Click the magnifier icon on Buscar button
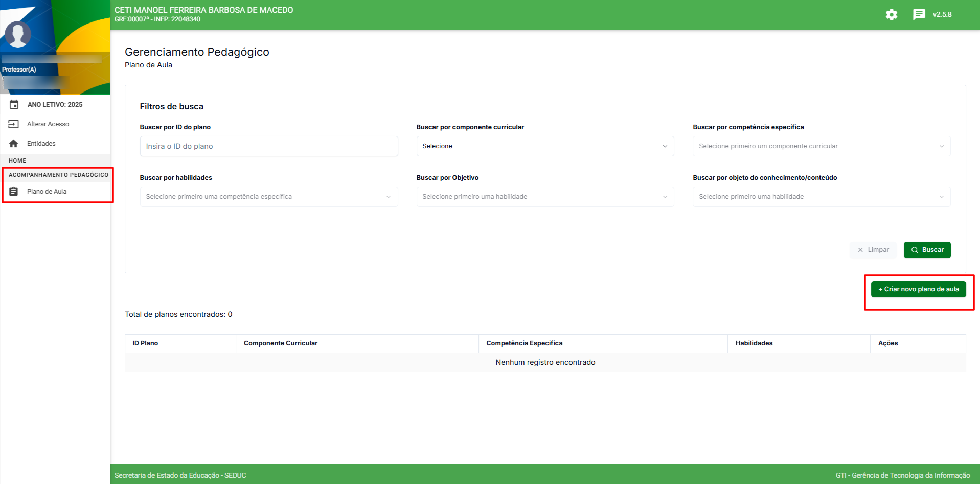The height and width of the screenshot is (484, 980). click(915, 250)
